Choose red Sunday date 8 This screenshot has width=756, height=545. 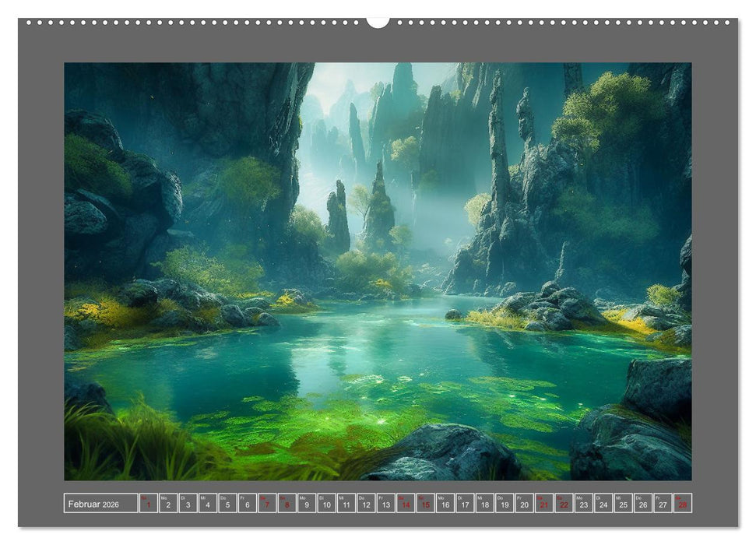coord(287,504)
